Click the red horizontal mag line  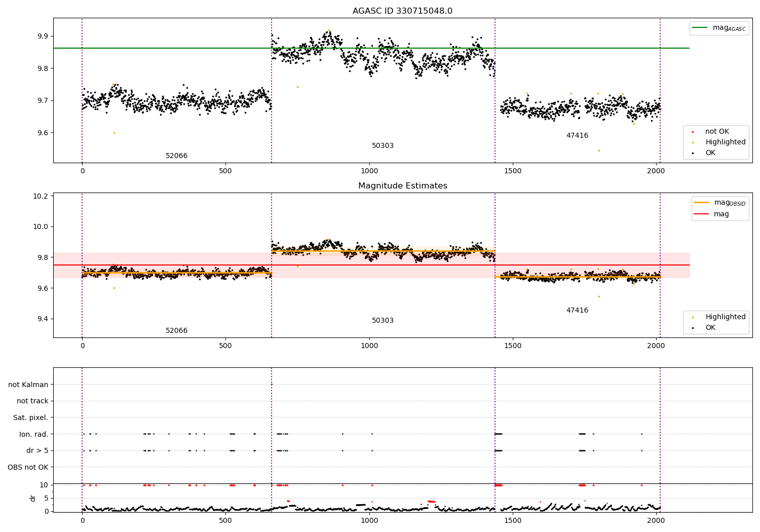click(x=371, y=265)
